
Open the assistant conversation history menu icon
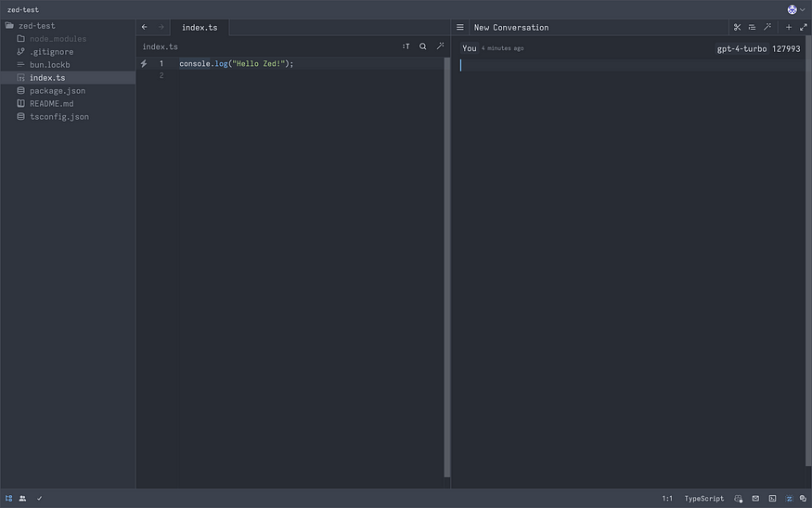click(x=460, y=27)
